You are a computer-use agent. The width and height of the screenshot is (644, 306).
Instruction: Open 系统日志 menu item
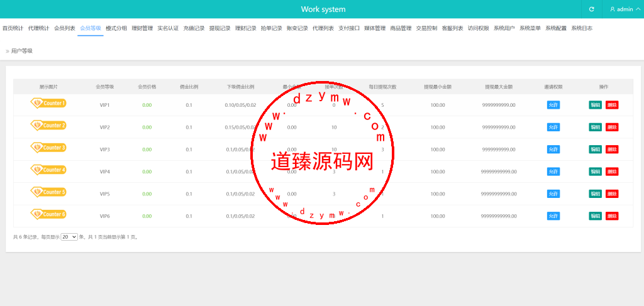click(582, 28)
